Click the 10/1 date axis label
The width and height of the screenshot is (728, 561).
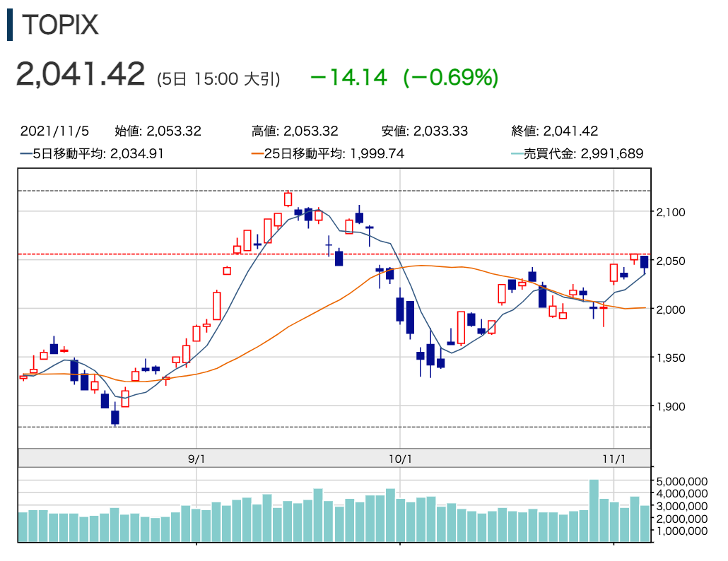pos(400,459)
